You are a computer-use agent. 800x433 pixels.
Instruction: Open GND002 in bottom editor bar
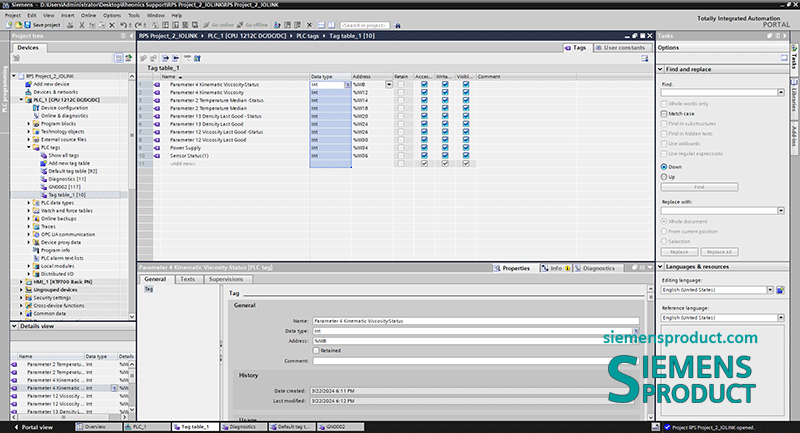pyautogui.click(x=341, y=427)
